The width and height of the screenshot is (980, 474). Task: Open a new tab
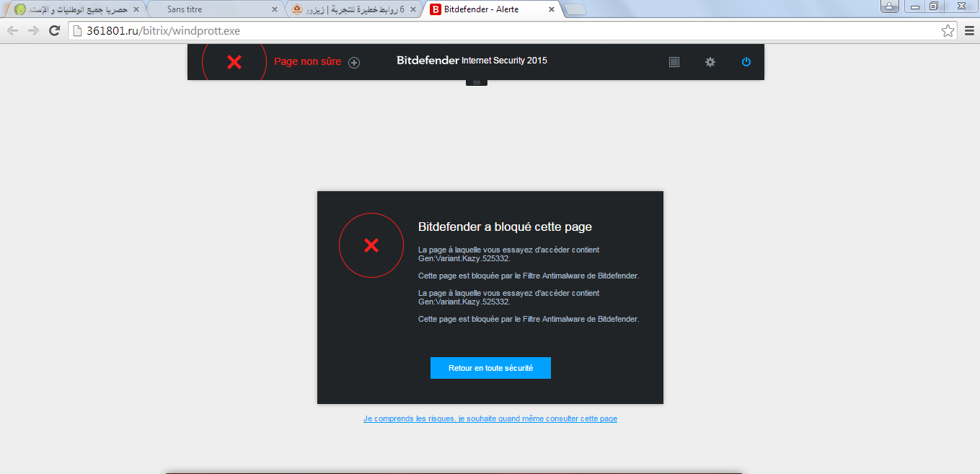click(x=575, y=9)
